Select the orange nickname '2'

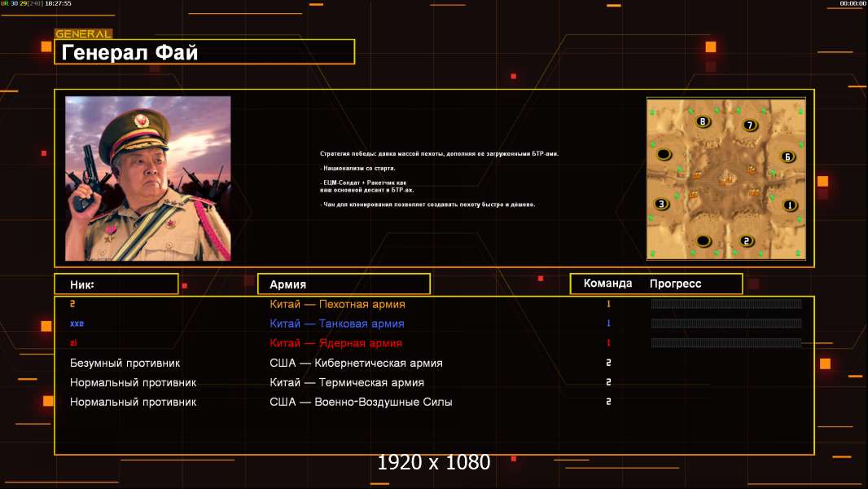(x=72, y=303)
